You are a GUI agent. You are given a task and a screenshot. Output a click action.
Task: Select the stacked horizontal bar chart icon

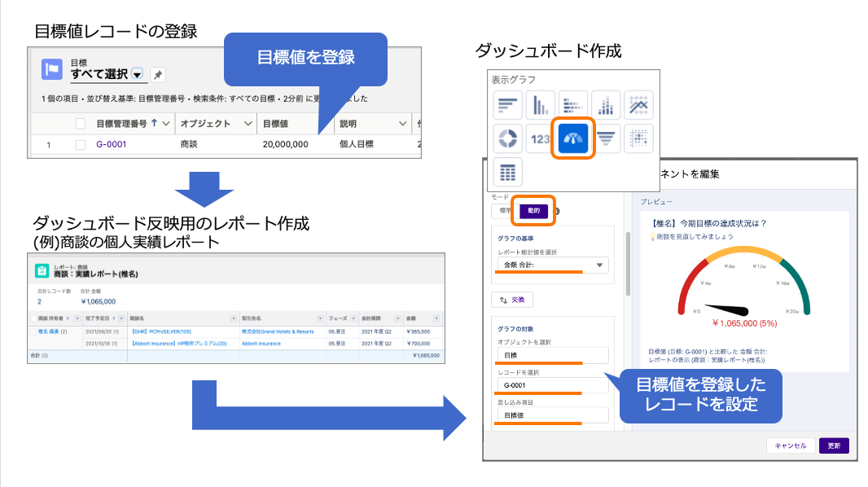[573, 105]
